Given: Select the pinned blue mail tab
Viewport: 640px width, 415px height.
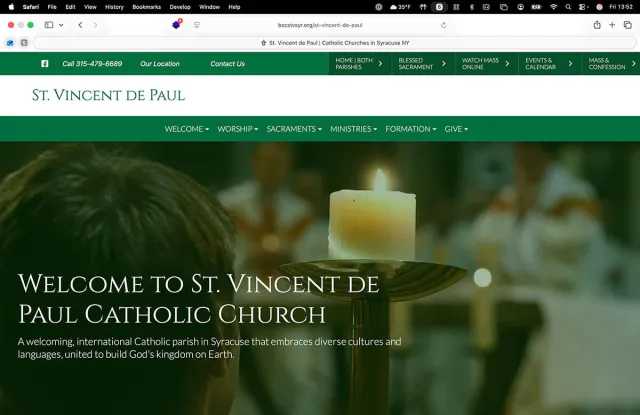Looking at the screenshot, I should [x=10, y=42].
